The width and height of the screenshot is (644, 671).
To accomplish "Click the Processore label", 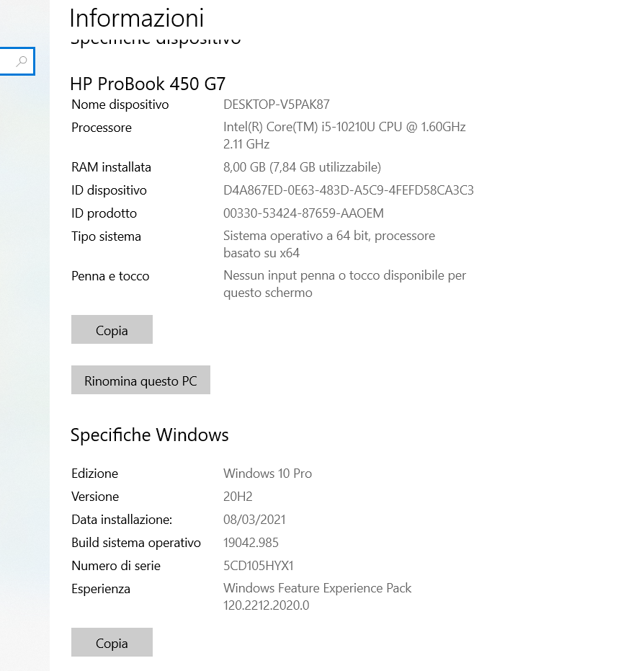I will click(102, 128).
